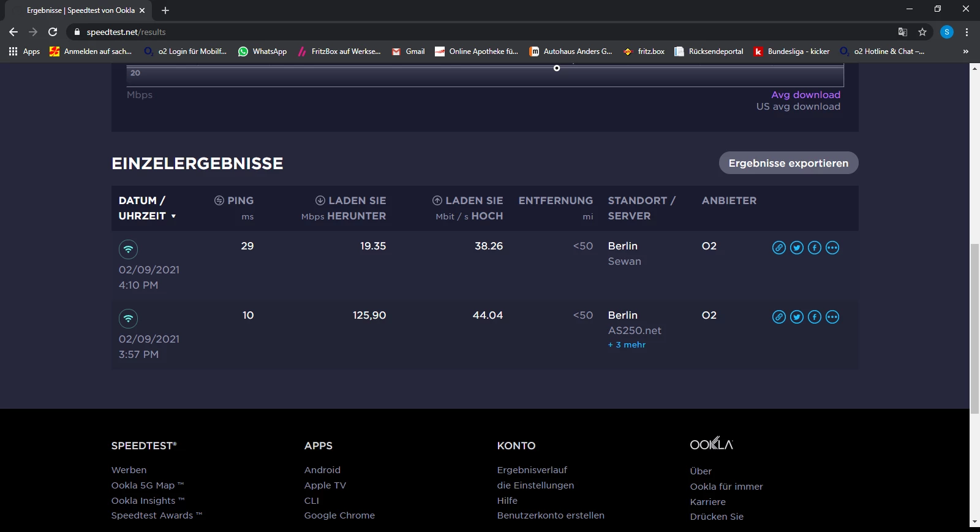This screenshot has height=532, width=980.
Task: Copy link icon for 4:10 PM result
Action: [x=778, y=248]
